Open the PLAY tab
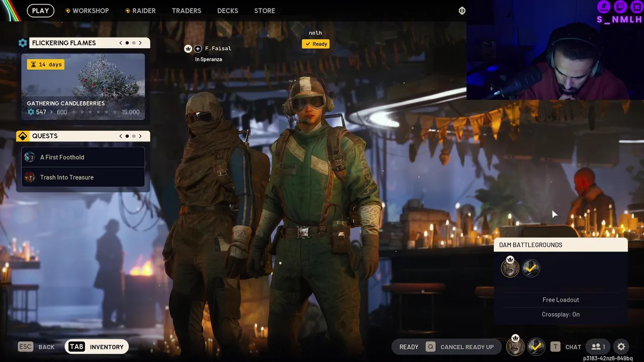 40,11
